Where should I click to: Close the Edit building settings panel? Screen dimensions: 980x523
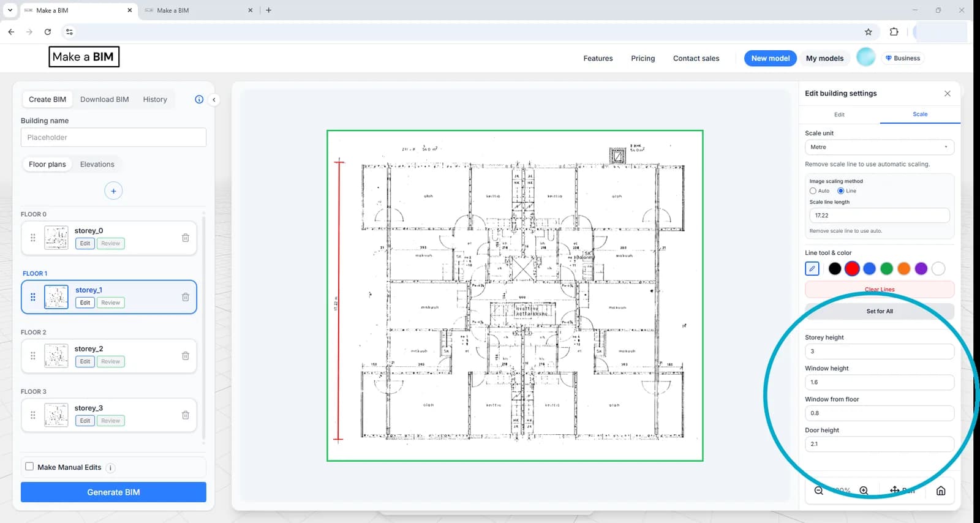[x=948, y=94]
